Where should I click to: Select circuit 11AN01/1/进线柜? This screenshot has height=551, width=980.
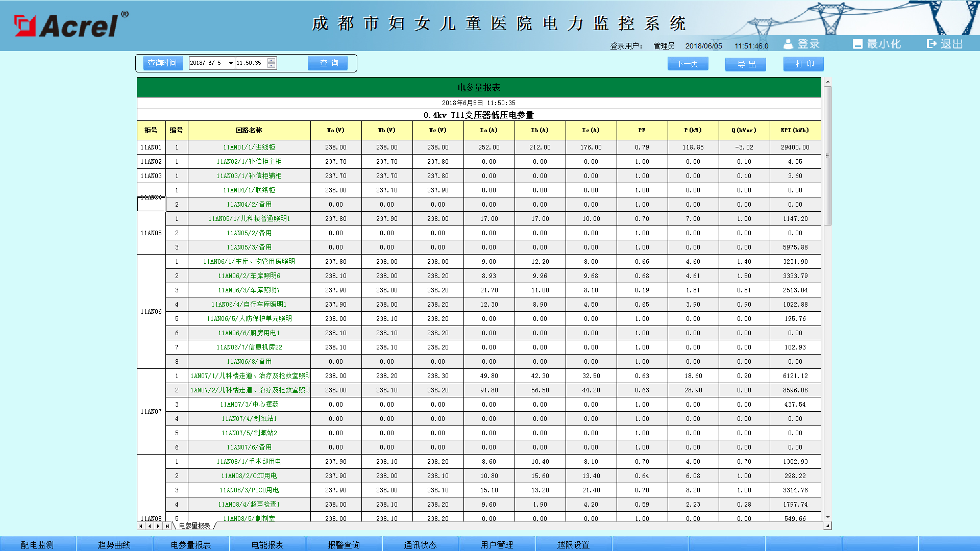249,147
